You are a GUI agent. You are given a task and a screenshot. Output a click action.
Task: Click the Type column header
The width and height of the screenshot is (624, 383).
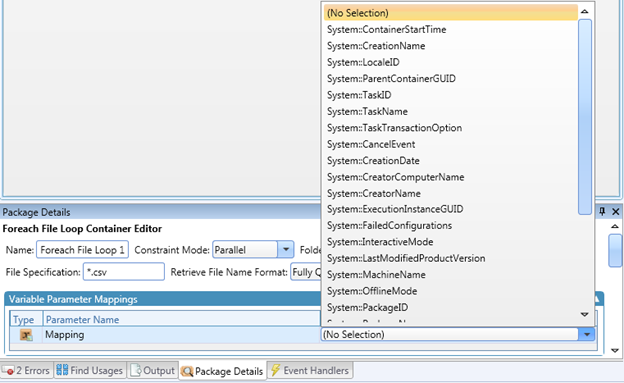[26, 319]
